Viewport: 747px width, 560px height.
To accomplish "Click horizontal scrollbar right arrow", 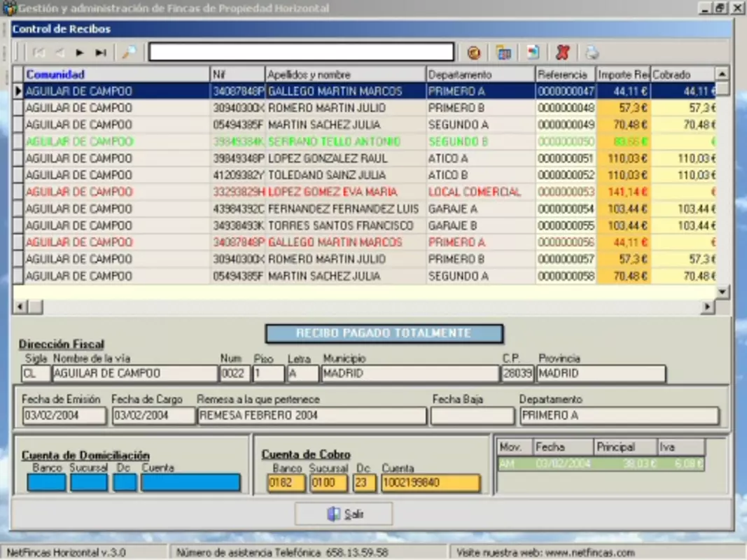I will pyautogui.click(x=708, y=307).
